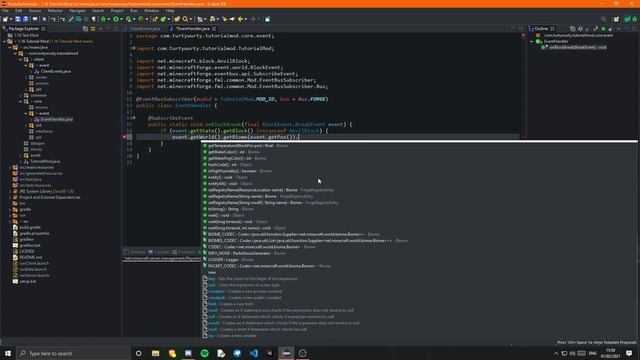Open the dropdown arrow next to Run icon
This screenshot has height=360, width=640.
[x=121, y=19]
